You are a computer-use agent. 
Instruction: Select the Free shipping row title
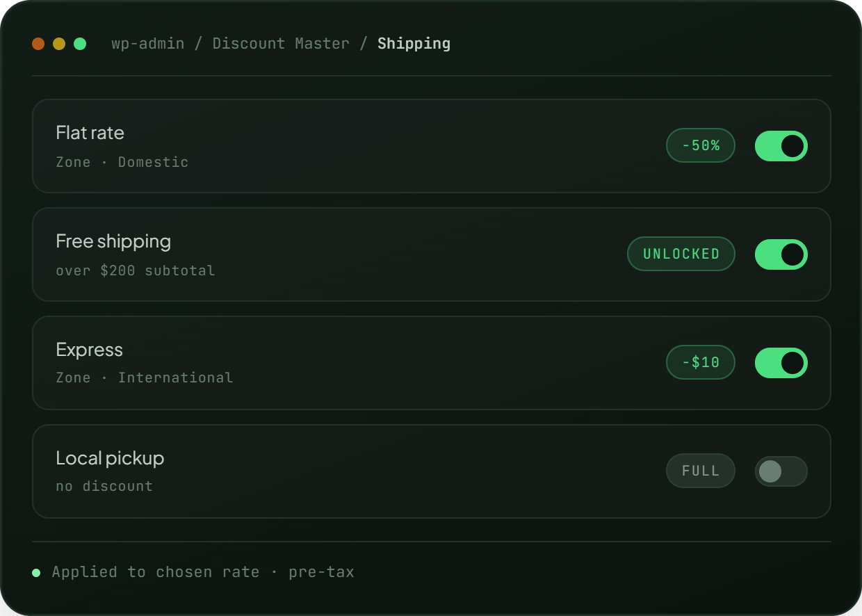113,241
